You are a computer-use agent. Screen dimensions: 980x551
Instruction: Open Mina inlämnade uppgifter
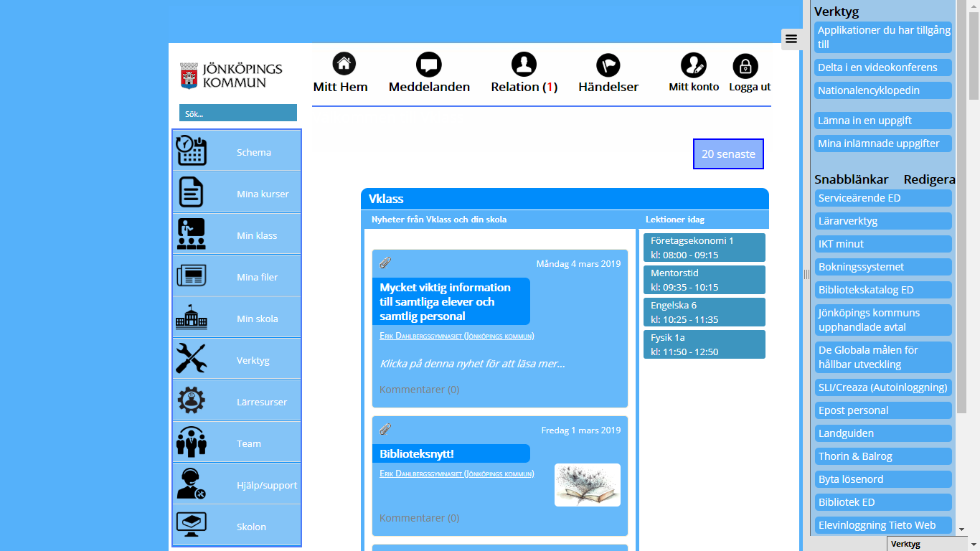click(883, 143)
